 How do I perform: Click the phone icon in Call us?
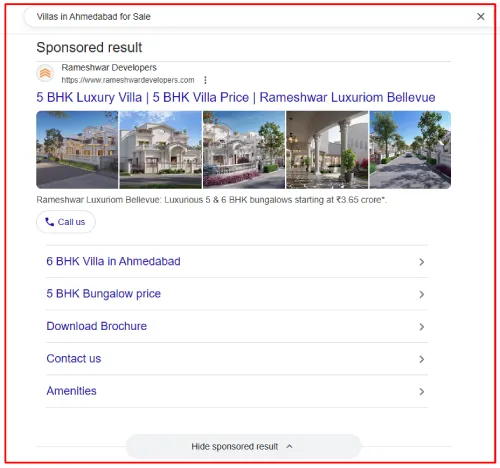pos(50,222)
